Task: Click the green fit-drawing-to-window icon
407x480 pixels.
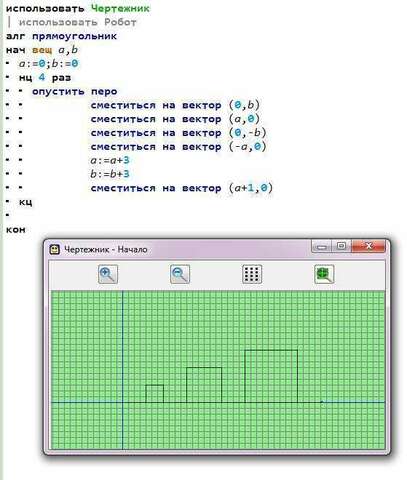Action: [324, 274]
